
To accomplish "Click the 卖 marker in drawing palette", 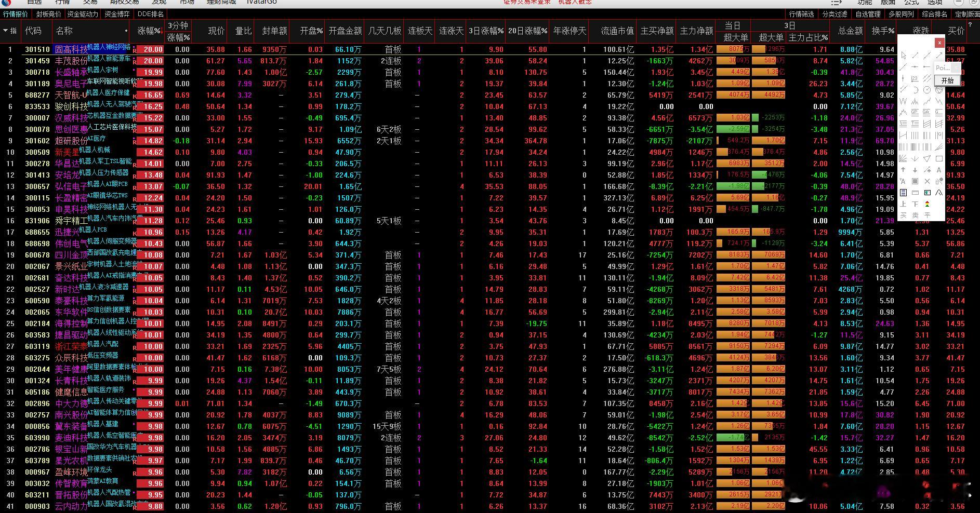I will 915,215.
